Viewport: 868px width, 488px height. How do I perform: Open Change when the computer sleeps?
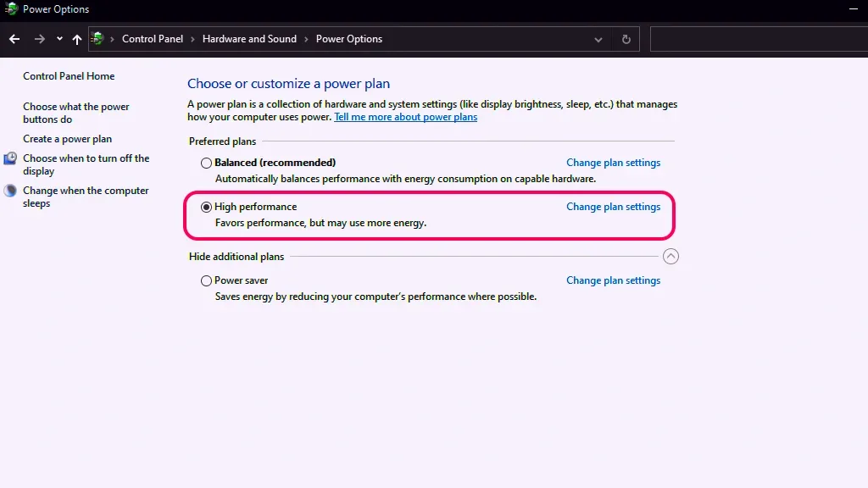tap(86, 197)
